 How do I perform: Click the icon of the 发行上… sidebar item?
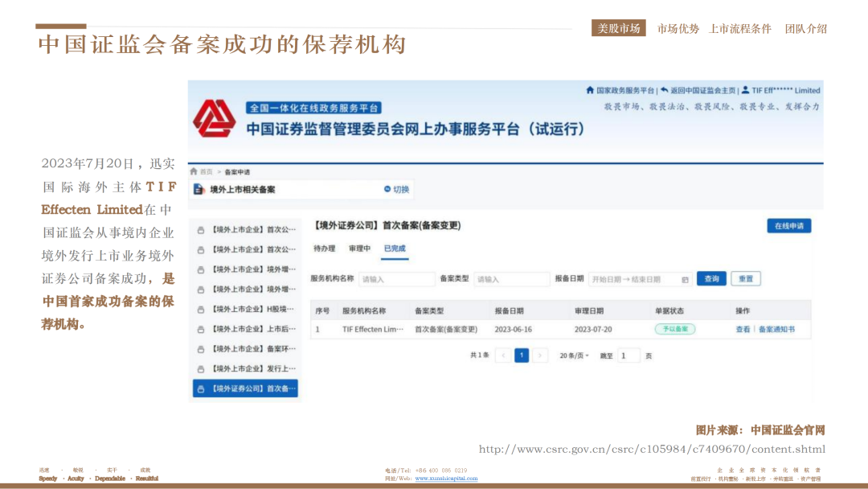pyautogui.click(x=201, y=369)
